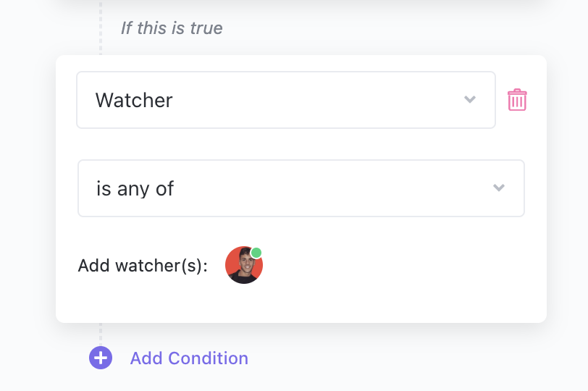
Task: Click the "If this is true" heading
Action: (172, 28)
